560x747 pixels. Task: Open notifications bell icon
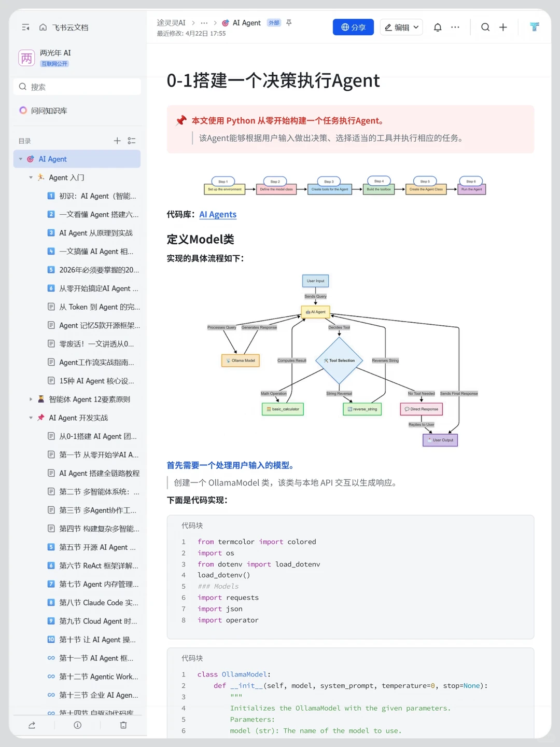[x=438, y=27]
